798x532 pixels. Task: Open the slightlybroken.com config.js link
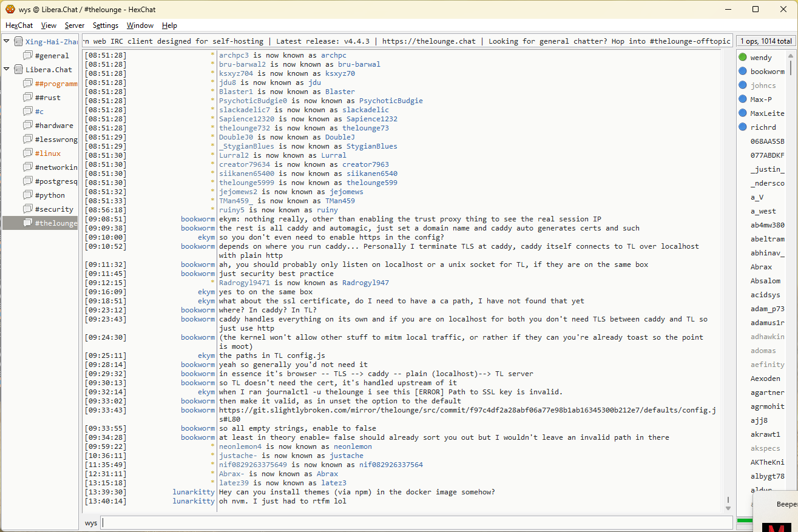pyautogui.click(x=467, y=410)
